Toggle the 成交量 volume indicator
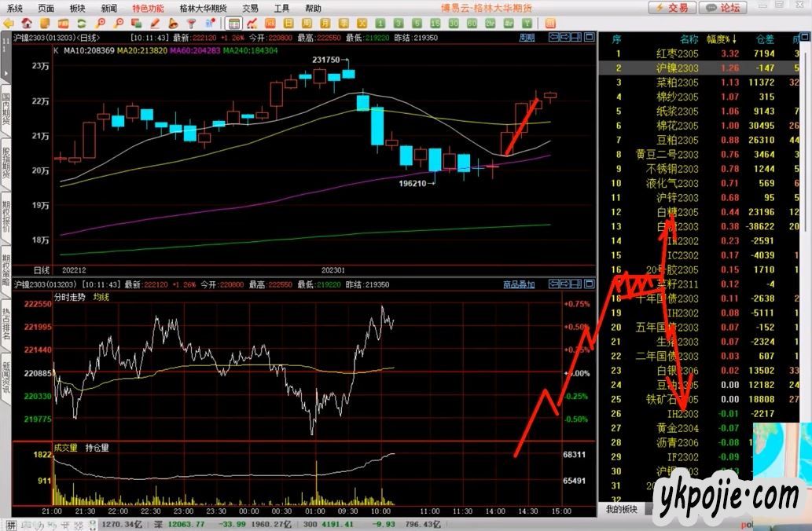The image size is (812, 531). [x=65, y=448]
